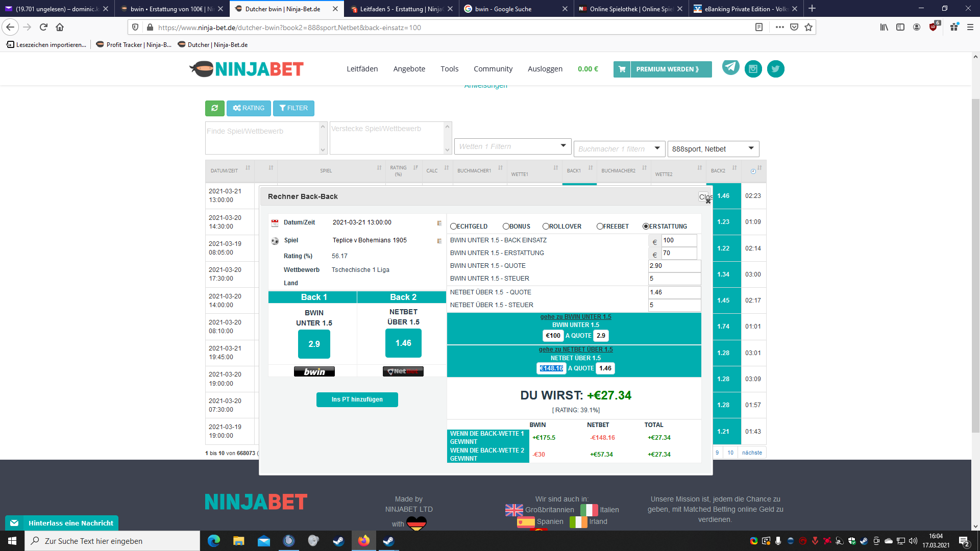Click the bwin bookmaker logo
Screen dimensions: 980x551
[x=314, y=371]
